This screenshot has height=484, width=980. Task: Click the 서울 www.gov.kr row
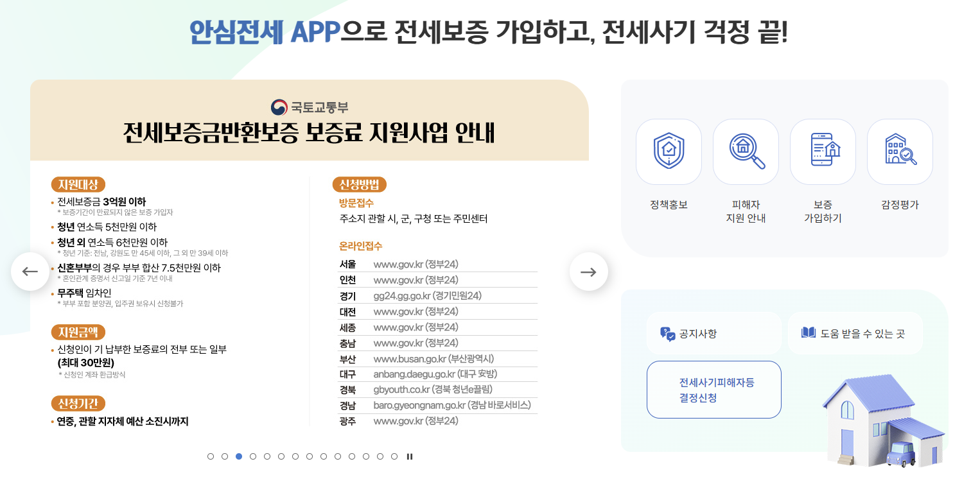point(438,264)
